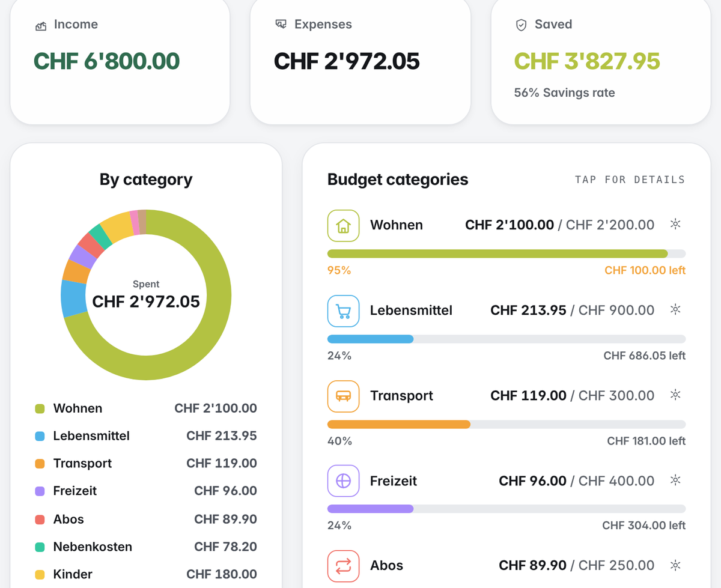Click the Saved CHF 3'827.95 amount
This screenshot has width=721, height=588.
pyautogui.click(x=587, y=61)
